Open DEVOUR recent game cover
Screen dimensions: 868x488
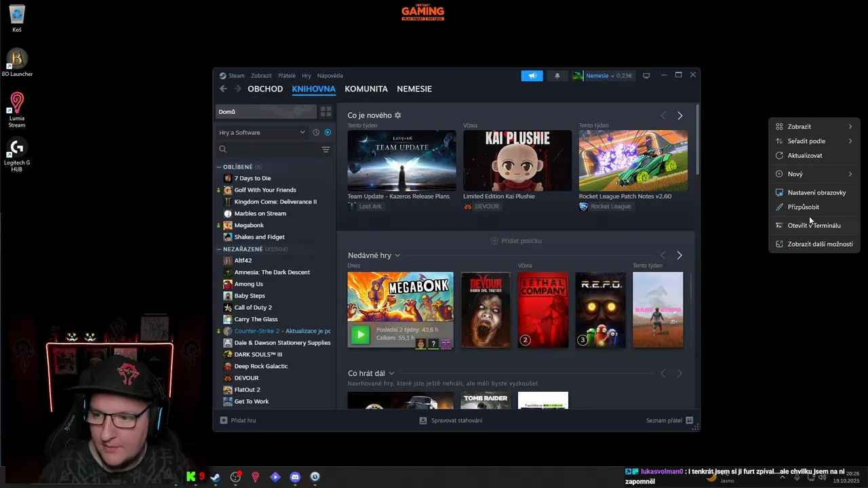click(x=486, y=310)
